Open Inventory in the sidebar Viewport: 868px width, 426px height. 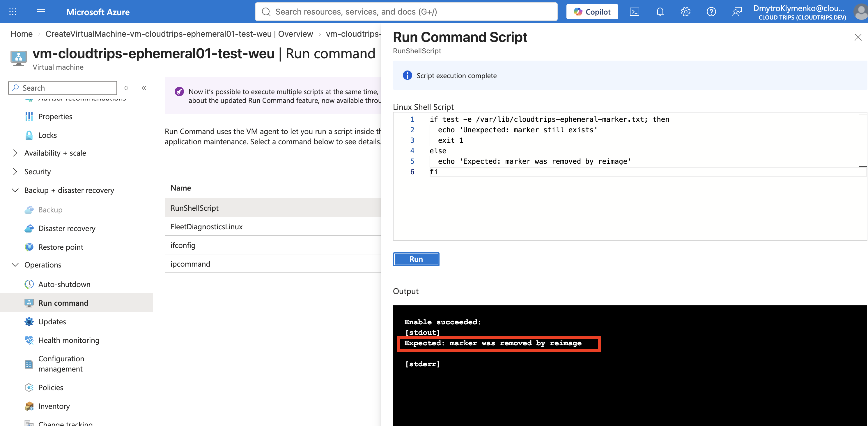click(x=54, y=406)
